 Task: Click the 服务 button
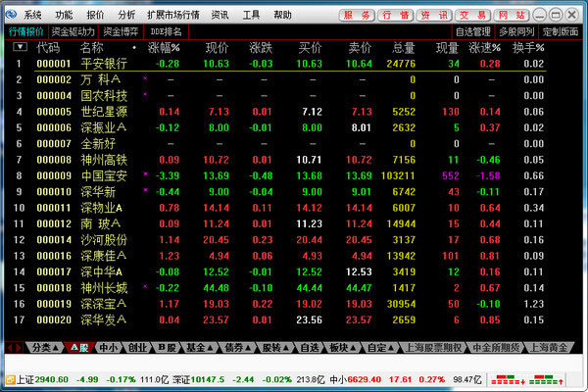357,15
